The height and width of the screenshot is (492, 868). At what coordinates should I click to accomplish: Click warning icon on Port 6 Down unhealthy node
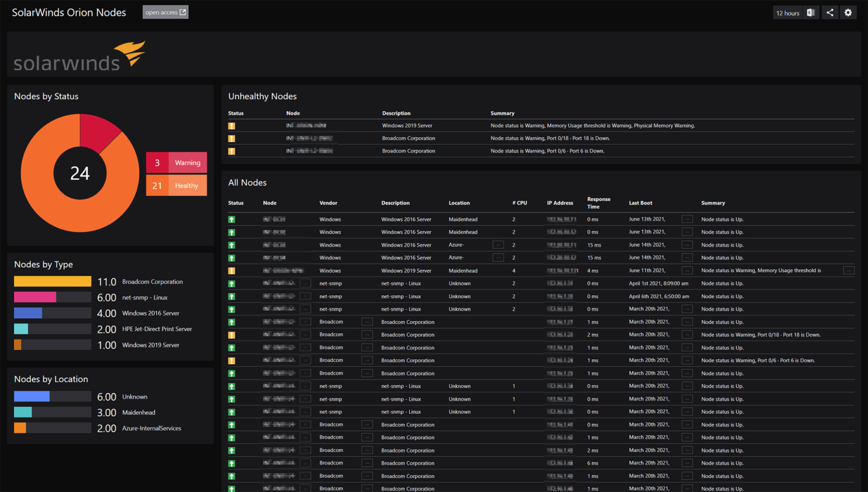point(232,151)
